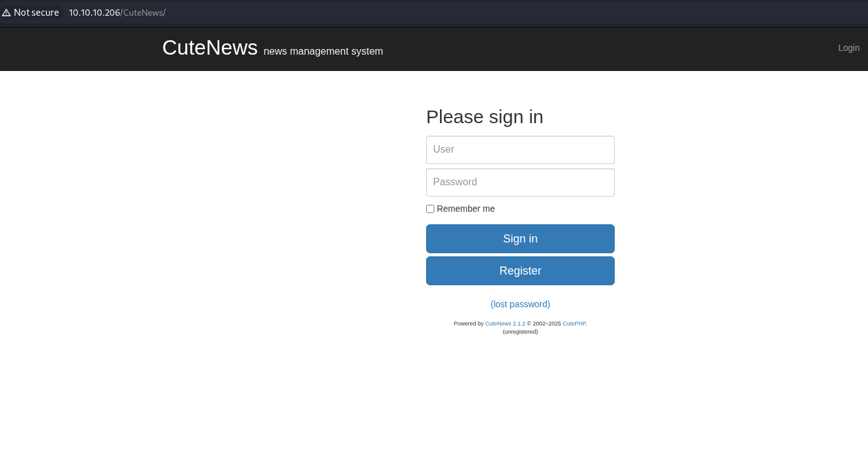This screenshot has width=868, height=475.
Task: Follow the CuteNews 2.1.2 footer link
Action: pyautogui.click(x=505, y=324)
